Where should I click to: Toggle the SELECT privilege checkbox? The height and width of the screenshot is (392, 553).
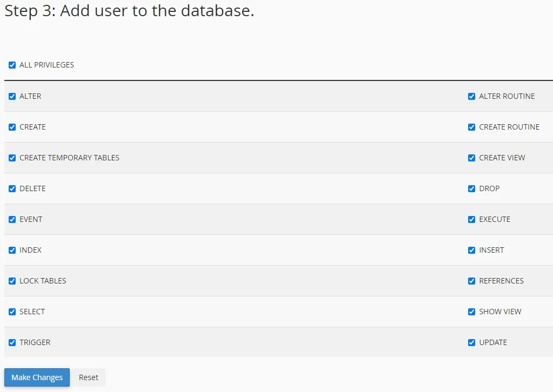(12, 312)
